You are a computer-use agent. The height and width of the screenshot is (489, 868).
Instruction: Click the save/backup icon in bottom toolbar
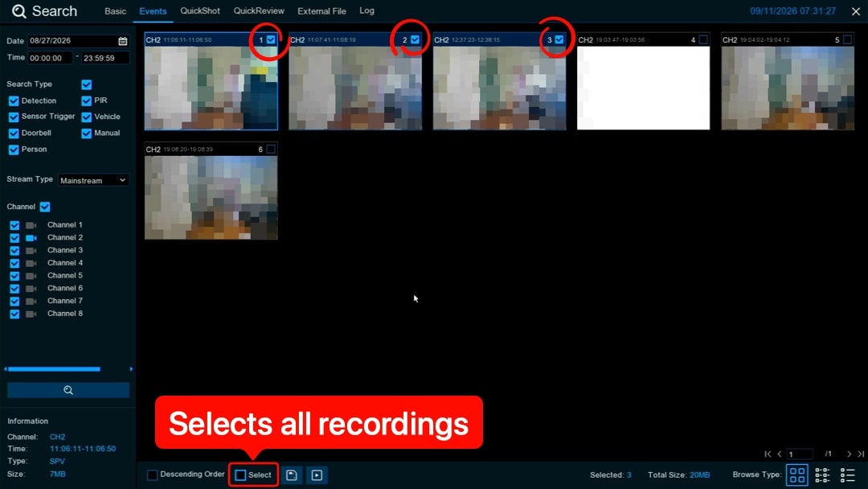point(292,475)
